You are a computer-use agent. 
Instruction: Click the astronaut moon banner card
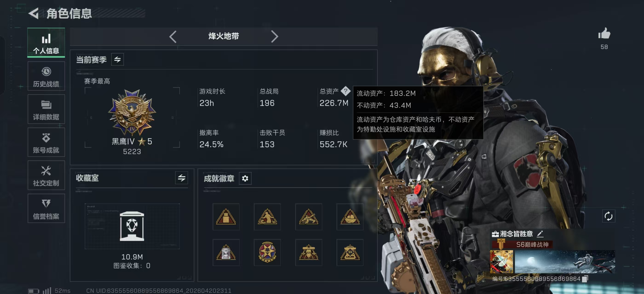(x=565, y=262)
